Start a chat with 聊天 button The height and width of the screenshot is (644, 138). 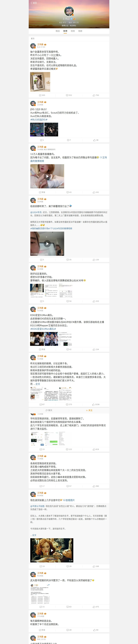pyautogui.click(x=49, y=410)
